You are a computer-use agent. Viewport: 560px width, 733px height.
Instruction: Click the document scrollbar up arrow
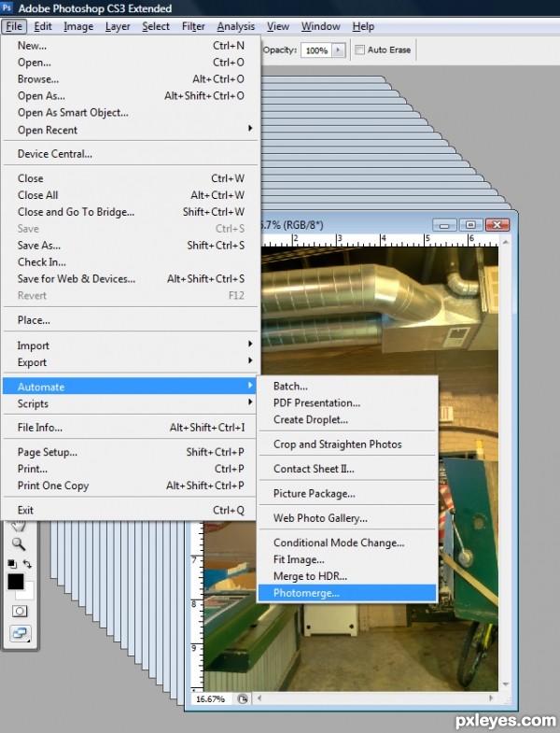(x=506, y=242)
